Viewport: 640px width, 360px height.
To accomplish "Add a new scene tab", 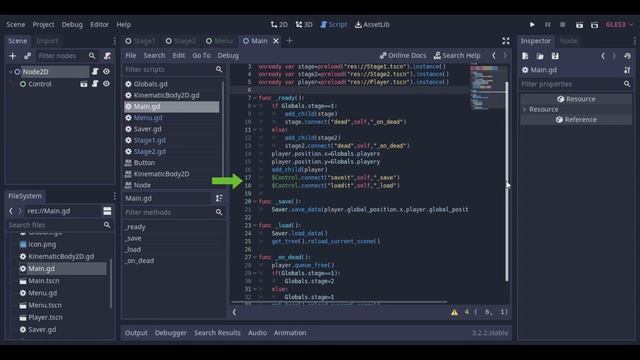I will point(289,41).
